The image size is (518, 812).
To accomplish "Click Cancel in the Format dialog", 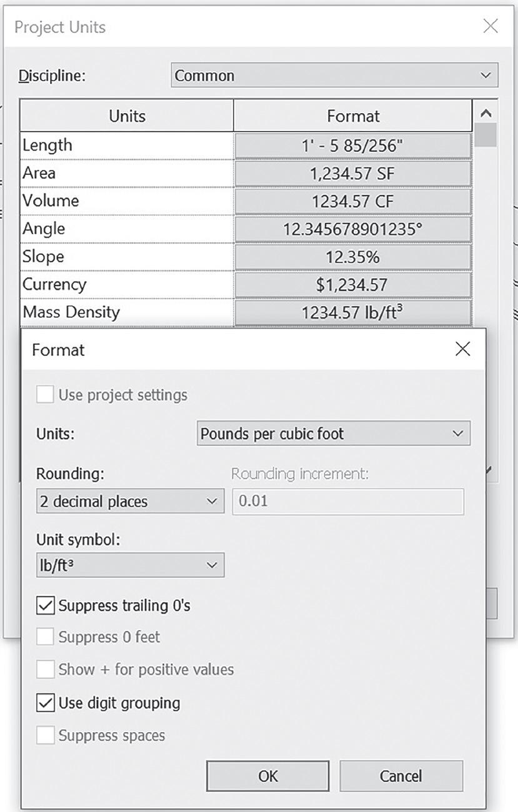I will 401,776.
